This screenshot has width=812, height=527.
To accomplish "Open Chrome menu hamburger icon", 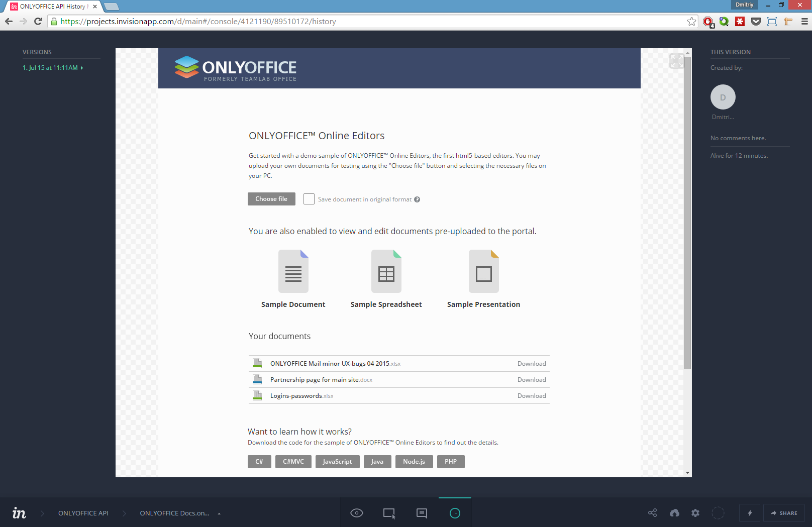I will pyautogui.click(x=804, y=22).
